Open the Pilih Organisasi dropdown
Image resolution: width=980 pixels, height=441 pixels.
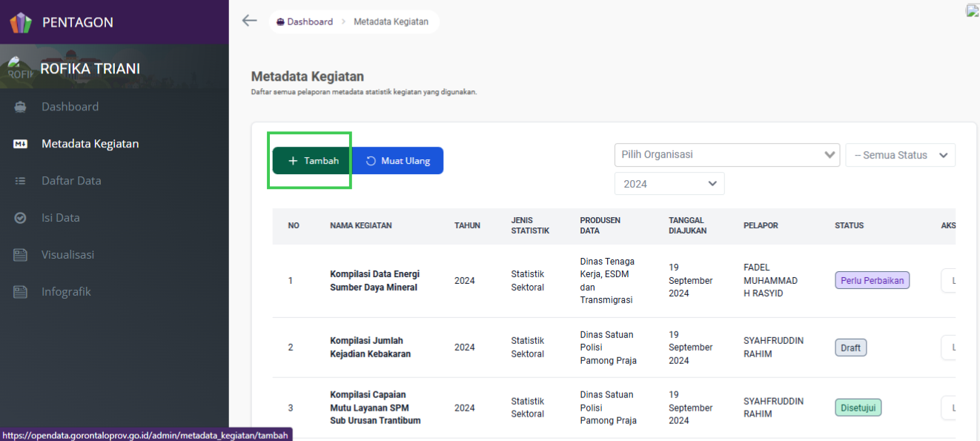(727, 155)
